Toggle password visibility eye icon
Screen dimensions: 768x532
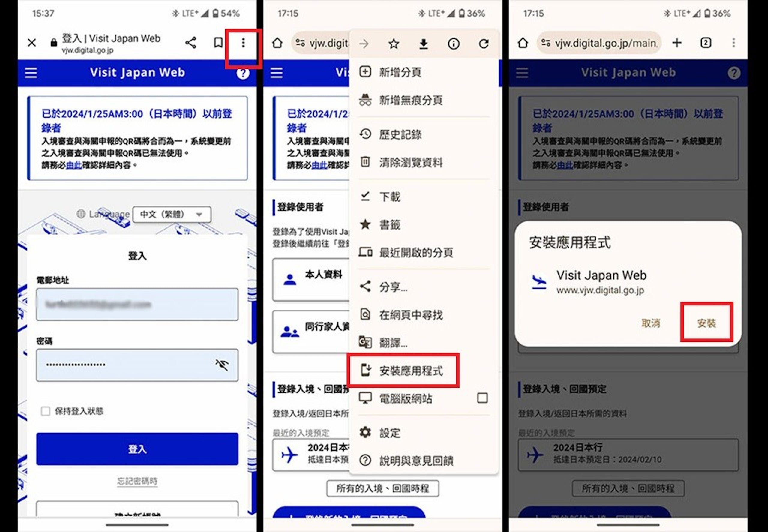[x=222, y=365]
